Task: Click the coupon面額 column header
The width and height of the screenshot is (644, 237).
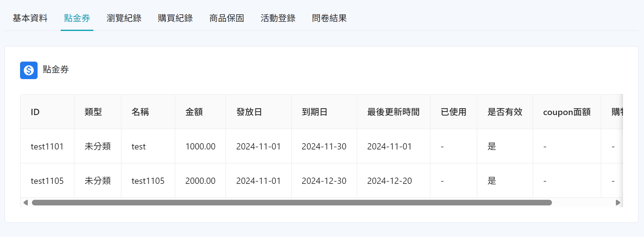Action: pyautogui.click(x=567, y=112)
